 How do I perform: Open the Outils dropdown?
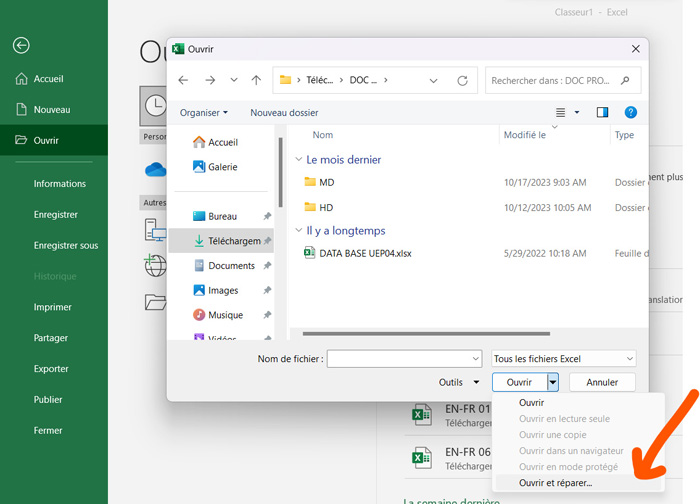point(458,383)
